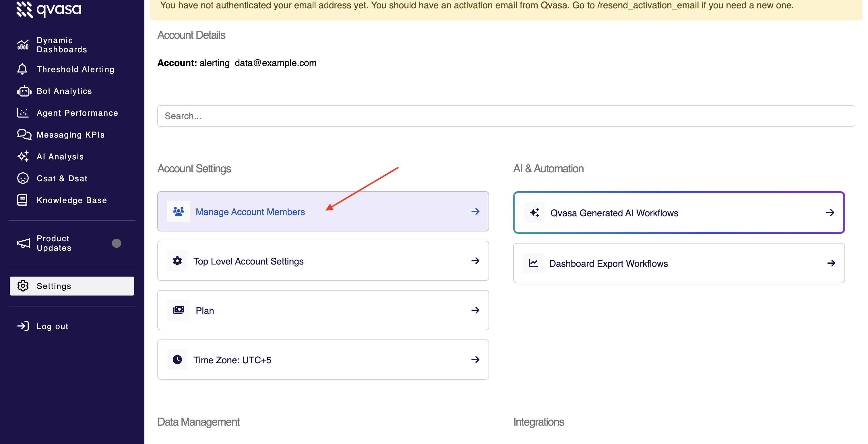This screenshot has height=444, width=868.
Task: Click the Log out arrow icon
Action: [23, 326]
